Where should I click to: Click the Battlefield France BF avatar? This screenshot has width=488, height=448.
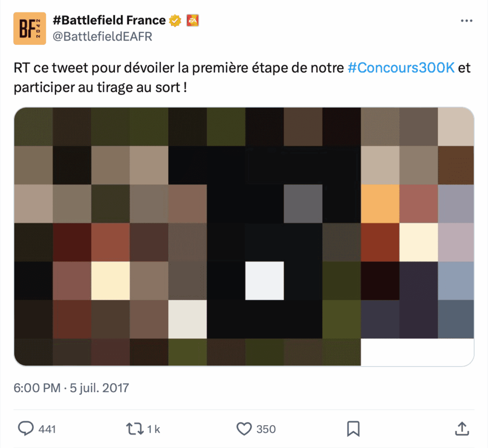tap(30, 28)
